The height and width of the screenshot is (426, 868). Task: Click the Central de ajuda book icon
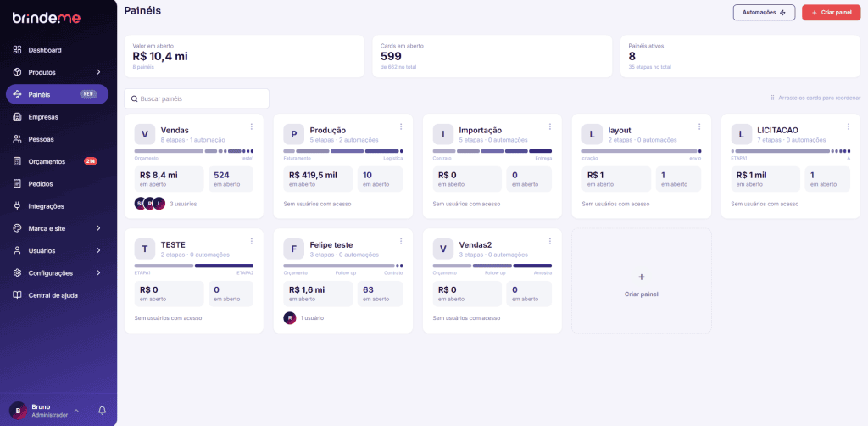17,295
